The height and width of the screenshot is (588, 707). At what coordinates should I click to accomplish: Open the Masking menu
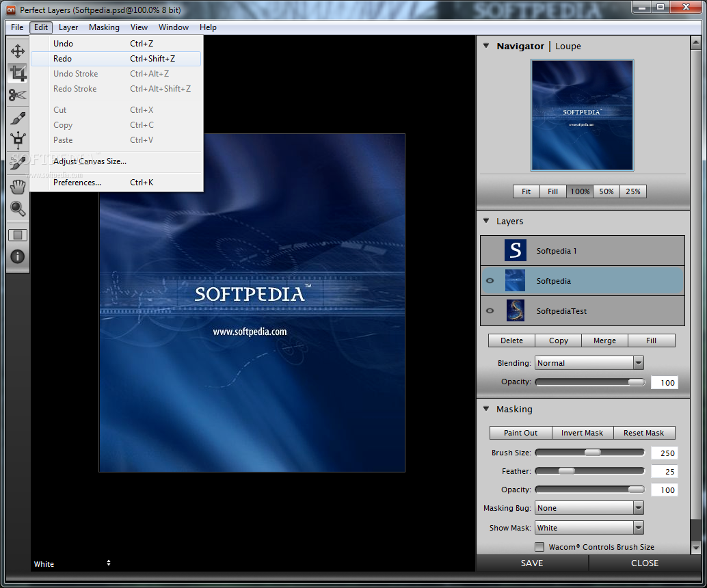click(x=104, y=27)
